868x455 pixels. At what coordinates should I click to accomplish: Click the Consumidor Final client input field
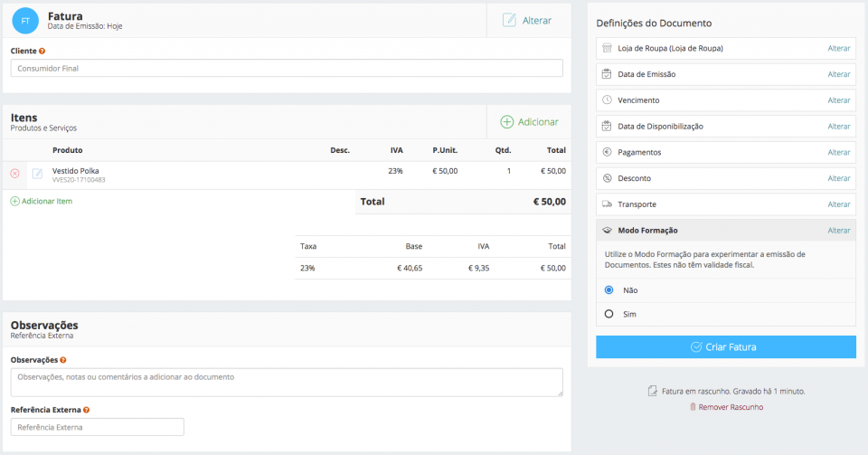pos(287,68)
